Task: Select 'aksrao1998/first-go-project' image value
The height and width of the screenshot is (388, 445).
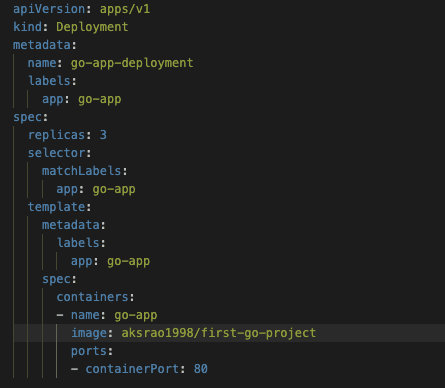Action: tap(219, 333)
